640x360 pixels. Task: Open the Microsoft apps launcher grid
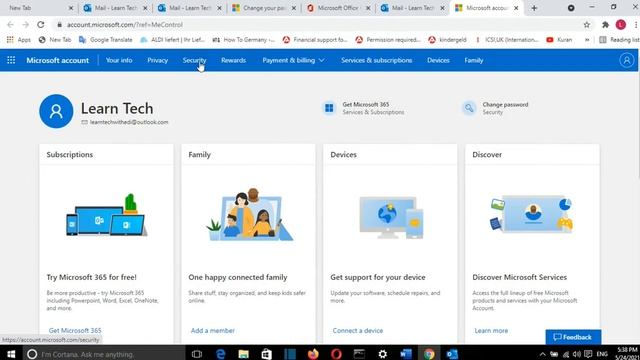click(x=11, y=60)
